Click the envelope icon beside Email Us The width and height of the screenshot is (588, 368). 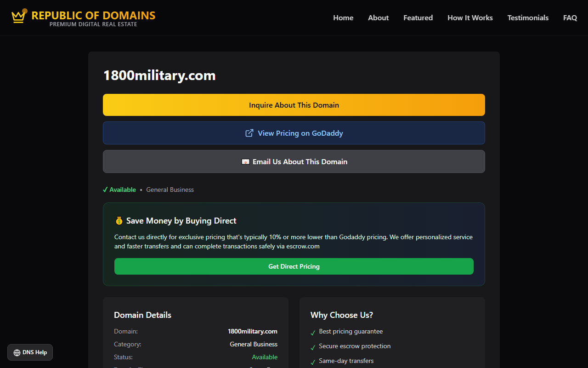point(245,162)
